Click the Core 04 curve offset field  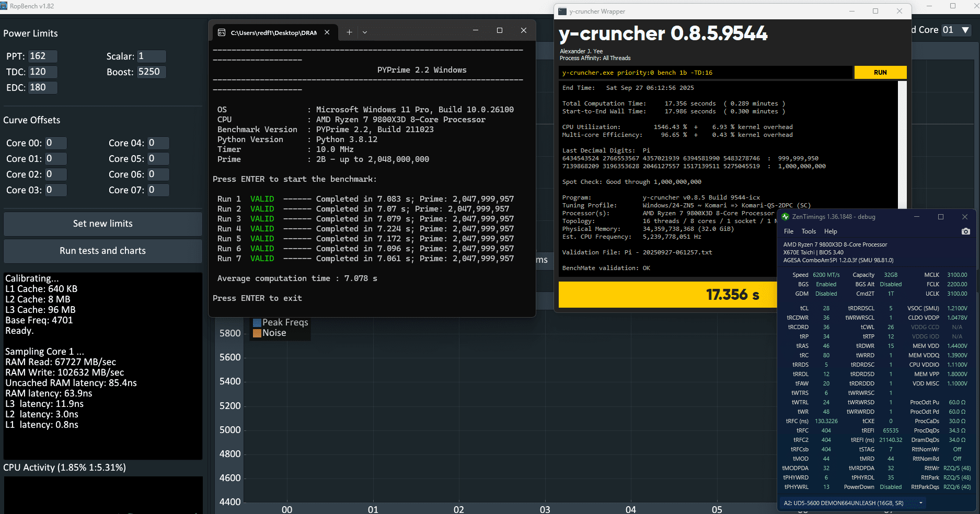tap(158, 143)
